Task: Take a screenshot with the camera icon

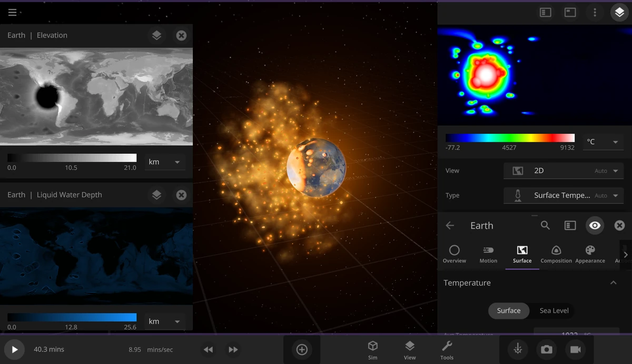Action: click(x=546, y=349)
